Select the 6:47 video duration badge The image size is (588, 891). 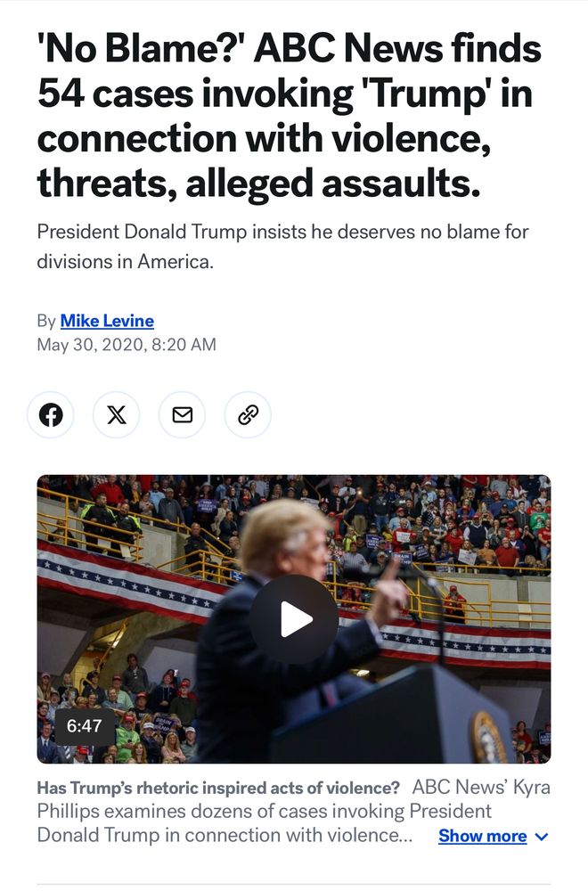84,725
